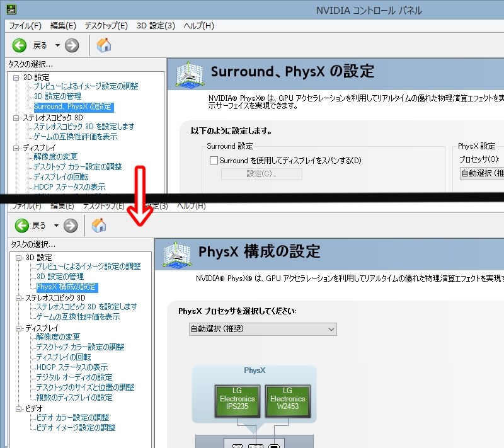504x448 pixels.
Task: Collapse the ビデオ tree node
Action: (x=19, y=409)
